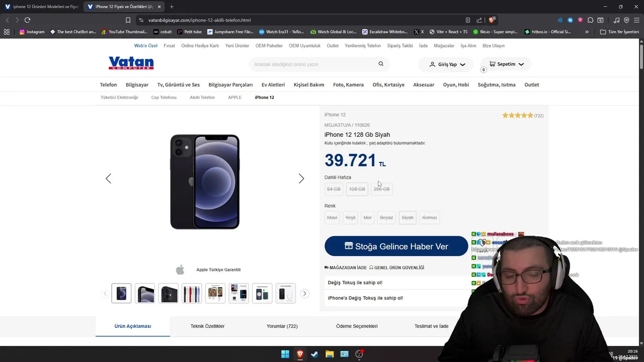This screenshot has height=362, width=644.
Task: Show previous product image with left arrow
Action: point(108,178)
